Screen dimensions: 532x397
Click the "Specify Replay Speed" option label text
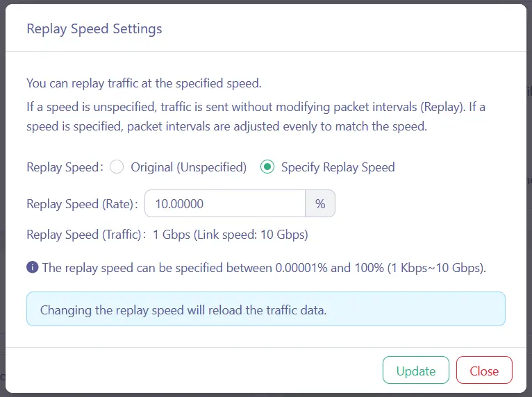coord(338,167)
